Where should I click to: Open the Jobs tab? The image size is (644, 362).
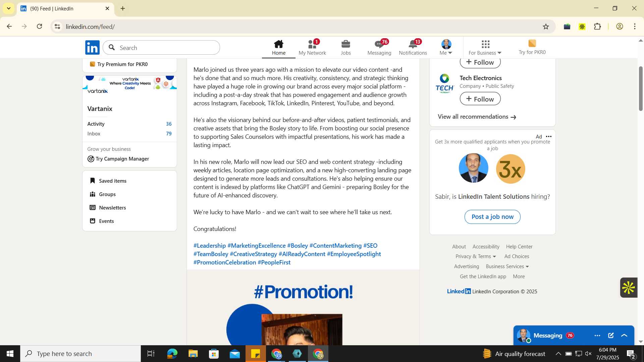pos(345,48)
